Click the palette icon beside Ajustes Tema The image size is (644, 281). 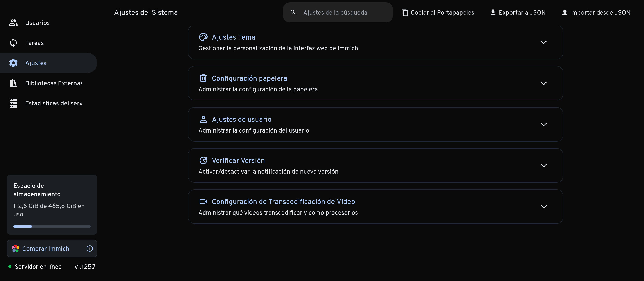[x=203, y=37]
